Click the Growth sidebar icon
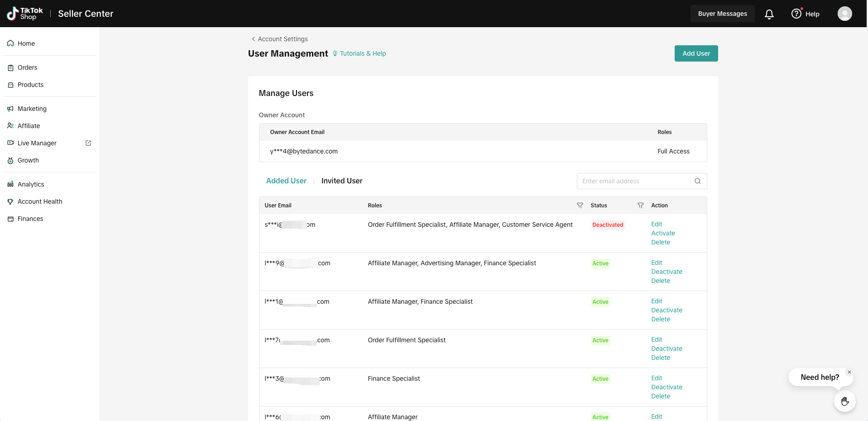868x421 pixels. click(x=10, y=160)
